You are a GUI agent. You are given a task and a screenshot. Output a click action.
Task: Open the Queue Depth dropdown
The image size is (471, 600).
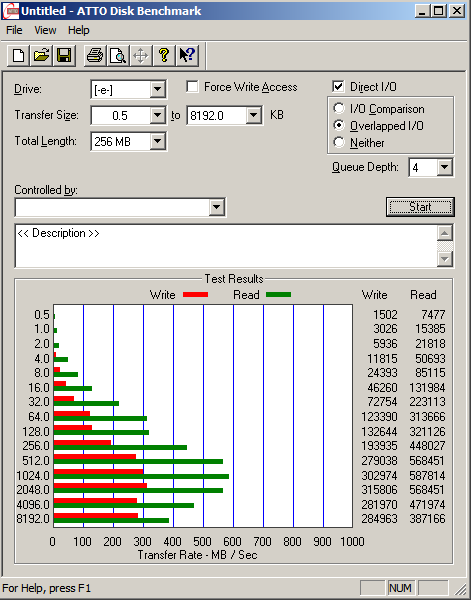tap(445, 167)
